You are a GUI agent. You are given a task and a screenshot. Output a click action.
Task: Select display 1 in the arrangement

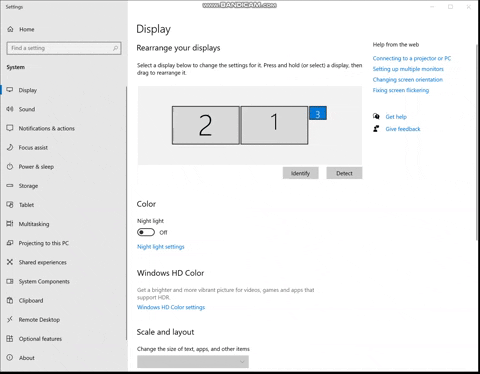point(274,125)
